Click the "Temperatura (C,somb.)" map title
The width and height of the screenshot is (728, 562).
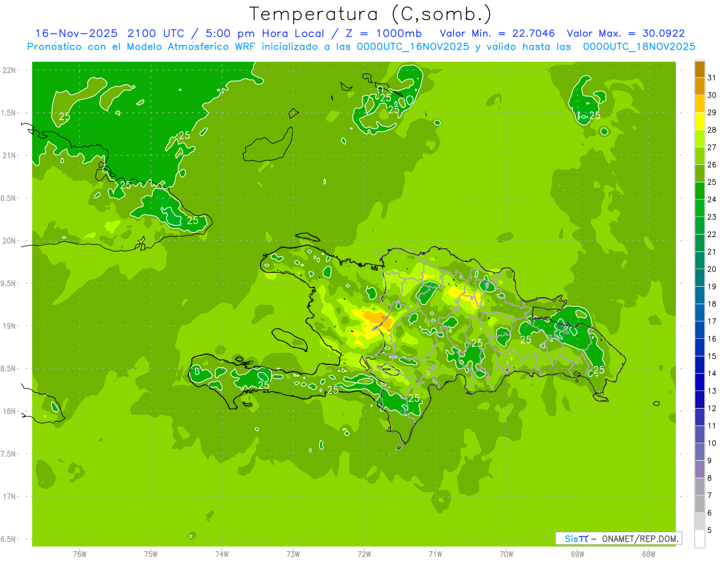[370, 14]
